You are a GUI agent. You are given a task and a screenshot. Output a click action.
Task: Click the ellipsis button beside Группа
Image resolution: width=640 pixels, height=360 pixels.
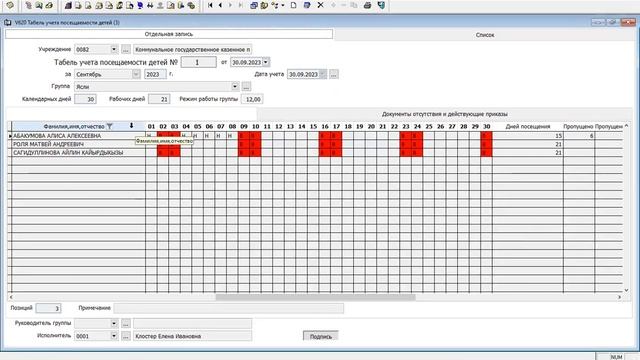coord(246,87)
